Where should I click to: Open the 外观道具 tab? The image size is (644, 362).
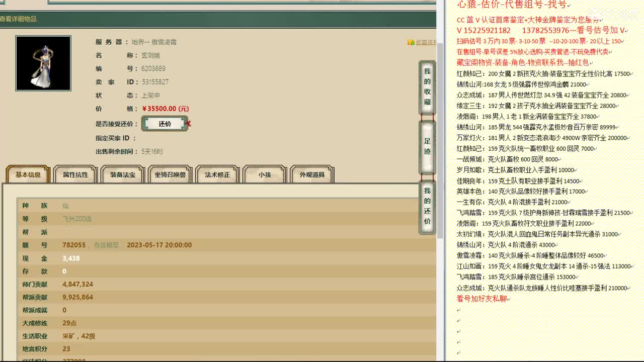[312, 175]
